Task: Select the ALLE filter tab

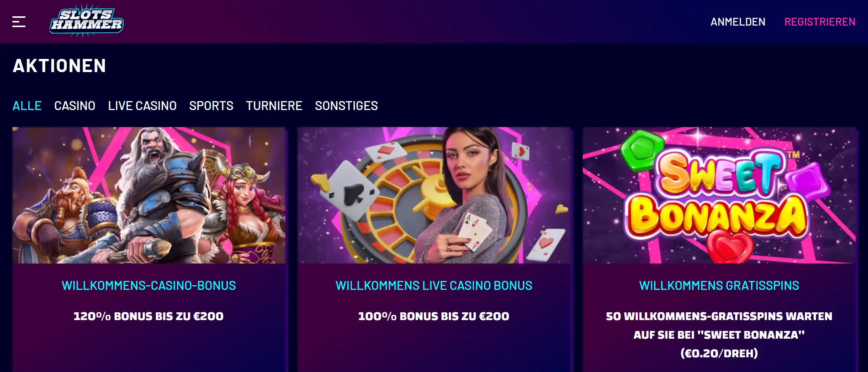Action: (x=27, y=106)
